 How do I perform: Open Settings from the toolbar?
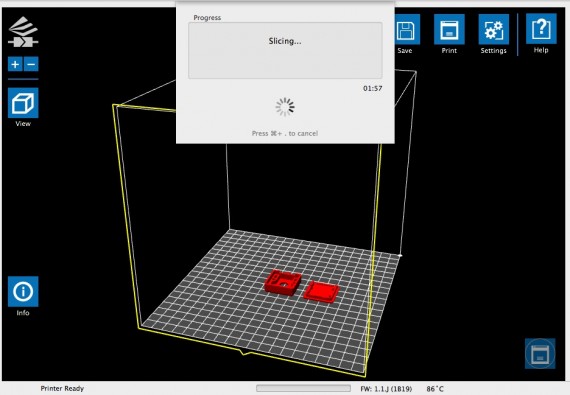click(493, 29)
